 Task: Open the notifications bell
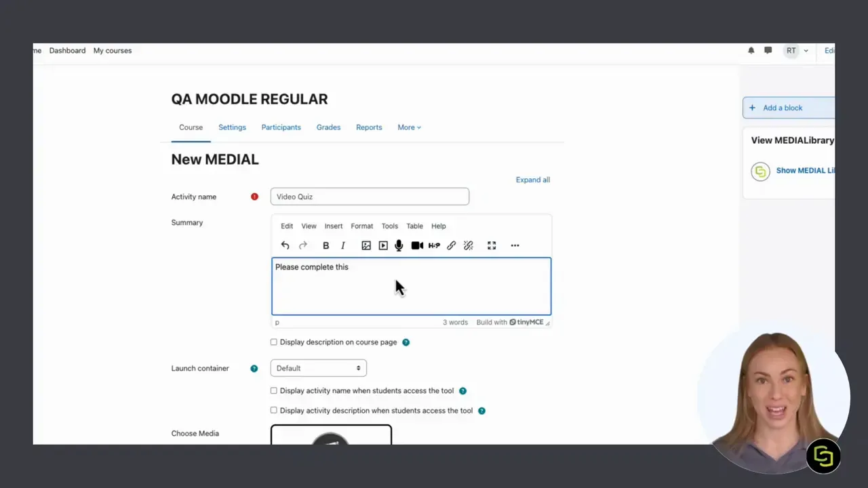751,50
